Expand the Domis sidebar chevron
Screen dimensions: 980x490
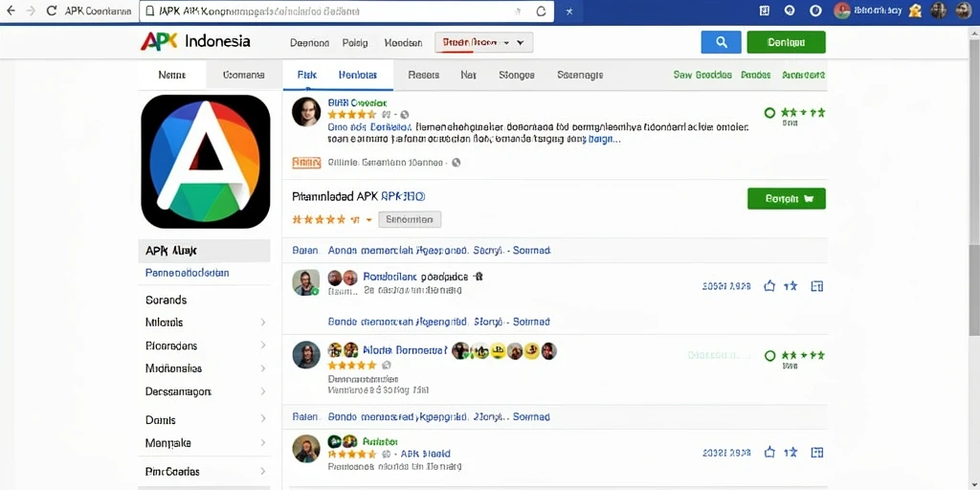tap(263, 419)
